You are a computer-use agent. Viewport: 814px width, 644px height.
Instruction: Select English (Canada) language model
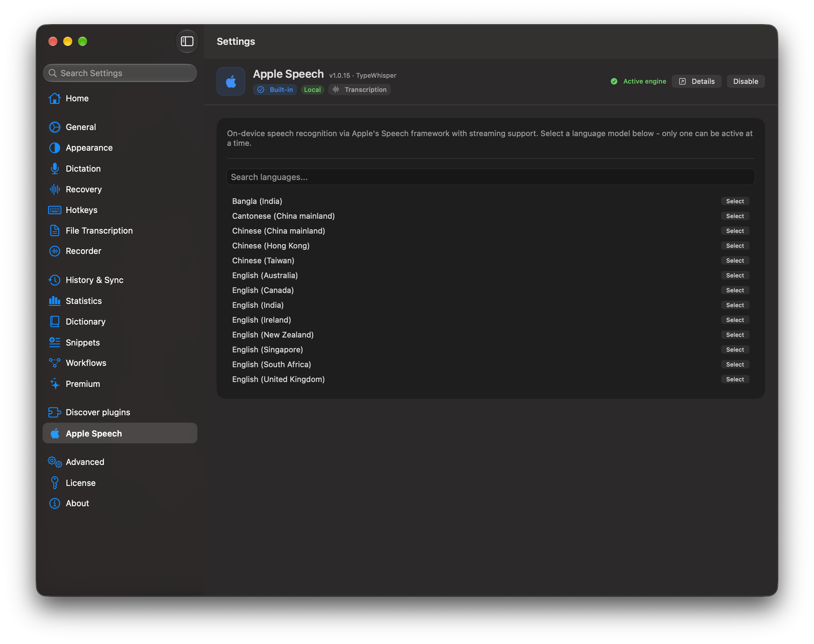pos(735,290)
